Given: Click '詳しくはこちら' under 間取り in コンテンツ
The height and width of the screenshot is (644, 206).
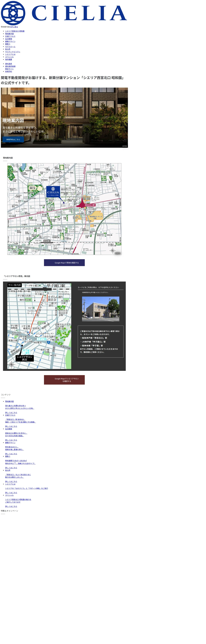Looking at the screenshot, I should coord(11,468).
